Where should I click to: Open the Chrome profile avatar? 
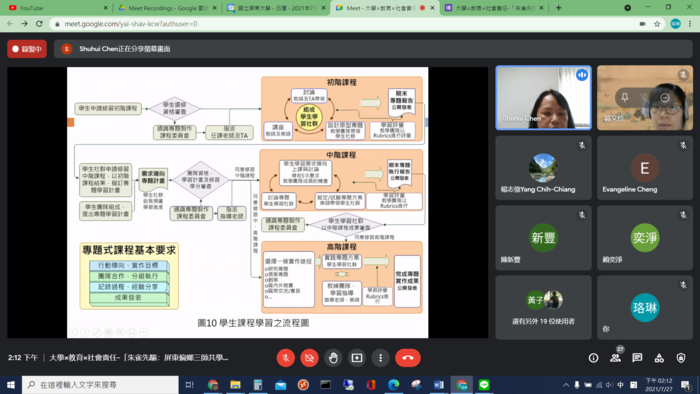point(675,24)
